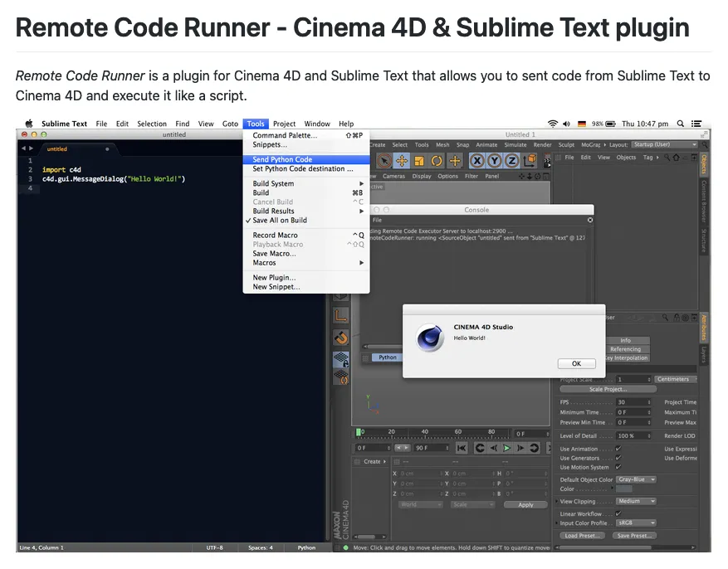Uncheck the Linear Workflow checkbox

(x=618, y=513)
